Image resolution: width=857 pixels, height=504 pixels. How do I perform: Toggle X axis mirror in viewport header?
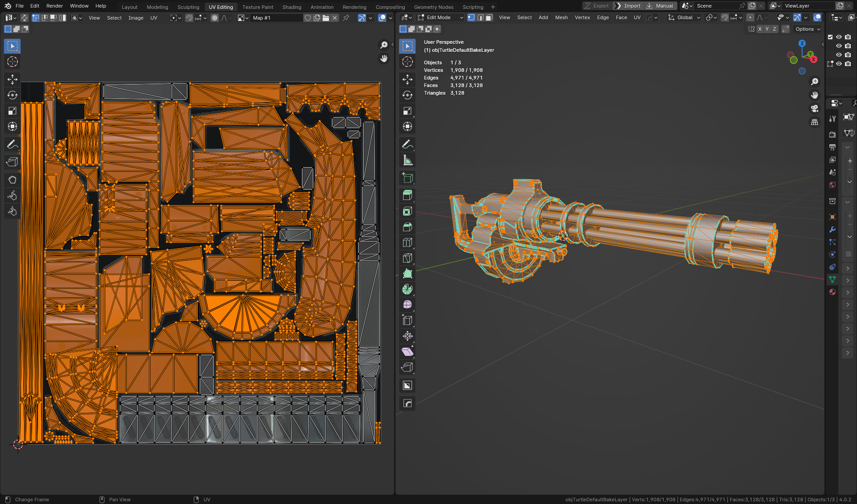(x=760, y=29)
